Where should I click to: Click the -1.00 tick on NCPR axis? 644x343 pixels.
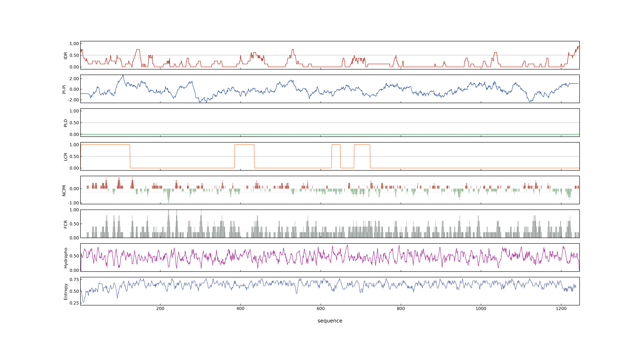[73, 203]
